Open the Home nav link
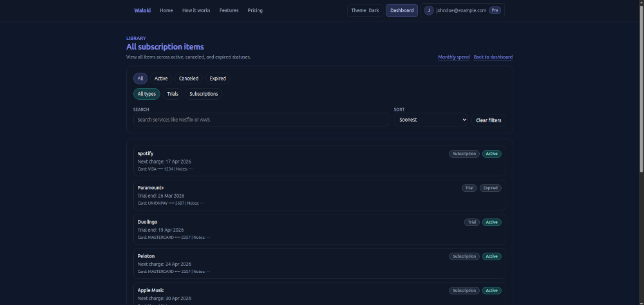644x305 pixels. tap(166, 10)
